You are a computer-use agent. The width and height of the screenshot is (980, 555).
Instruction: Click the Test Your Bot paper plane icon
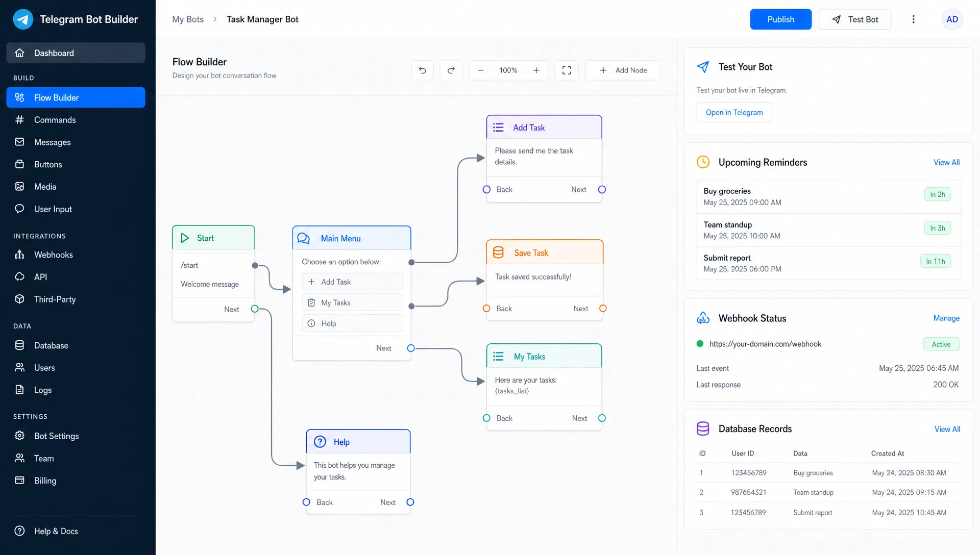coord(703,67)
